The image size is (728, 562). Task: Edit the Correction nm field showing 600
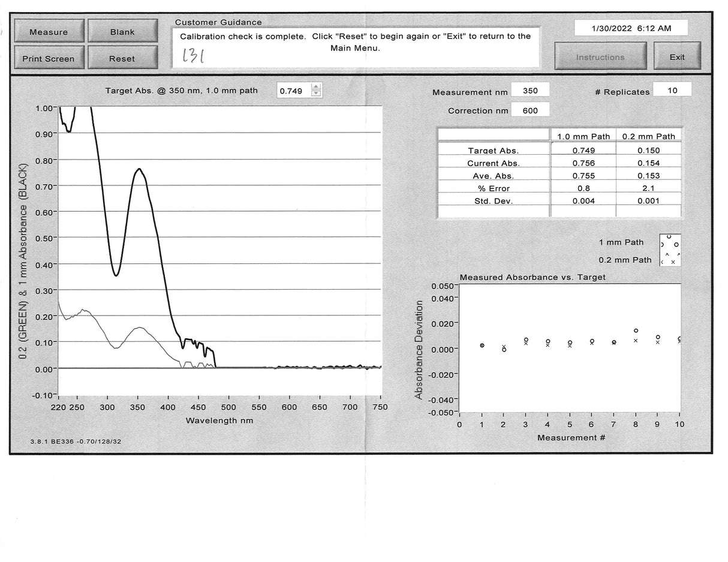click(530, 110)
